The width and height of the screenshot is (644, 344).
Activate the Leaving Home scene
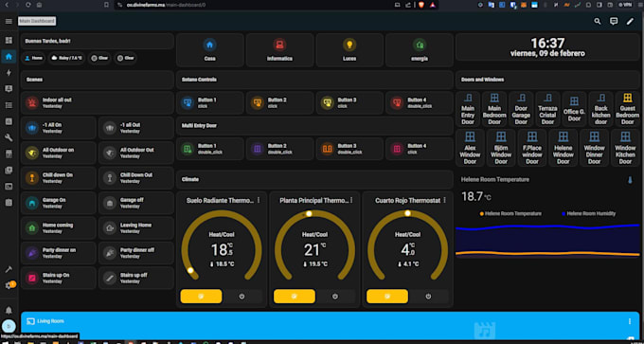136,228
